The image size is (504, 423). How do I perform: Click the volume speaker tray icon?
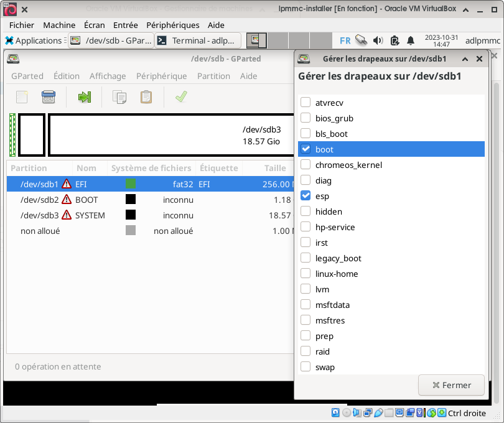point(378,40)
